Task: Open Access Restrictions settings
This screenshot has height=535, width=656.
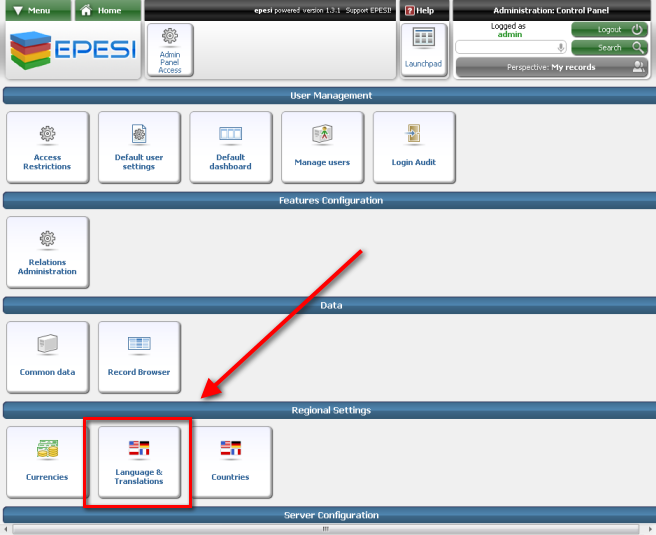Action: 48,147
